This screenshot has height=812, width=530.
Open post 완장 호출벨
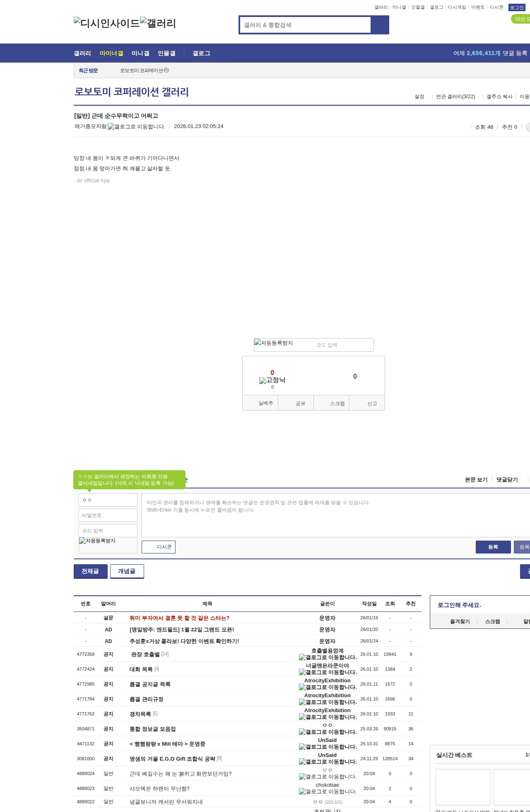point(145,654)
